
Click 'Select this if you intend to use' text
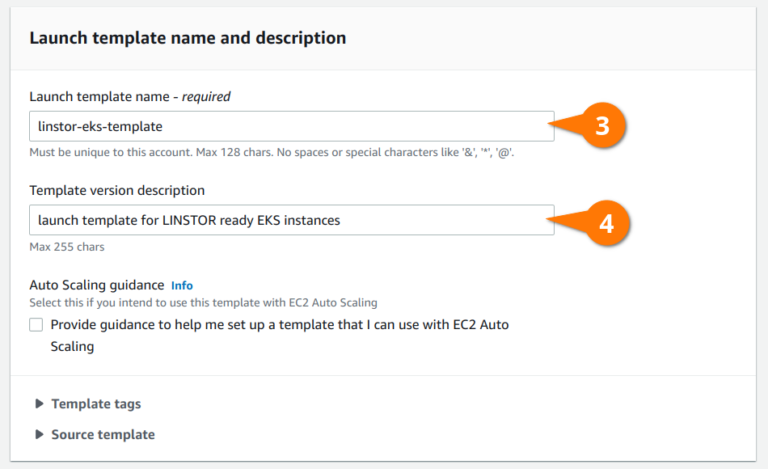pos(203,303)
